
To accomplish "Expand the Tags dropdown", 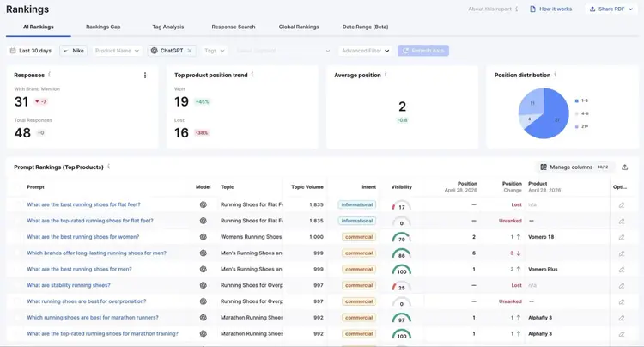I will [215, 51].
